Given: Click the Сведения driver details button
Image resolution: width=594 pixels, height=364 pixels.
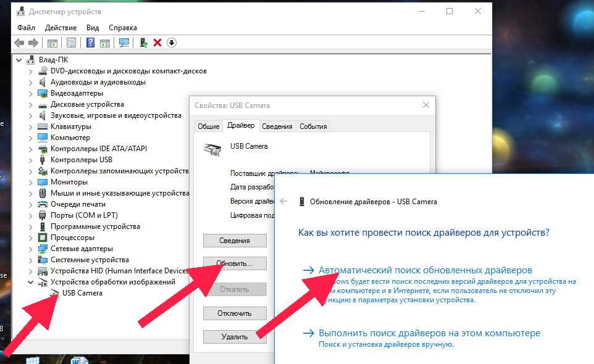Looking at the screenshot, I should coord(235,240).
